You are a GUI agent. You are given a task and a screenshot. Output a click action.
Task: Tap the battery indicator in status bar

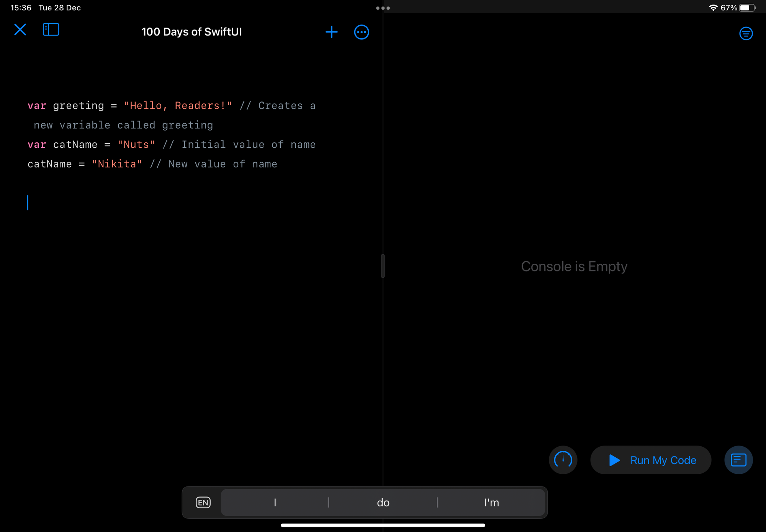(x=747, y=8)
